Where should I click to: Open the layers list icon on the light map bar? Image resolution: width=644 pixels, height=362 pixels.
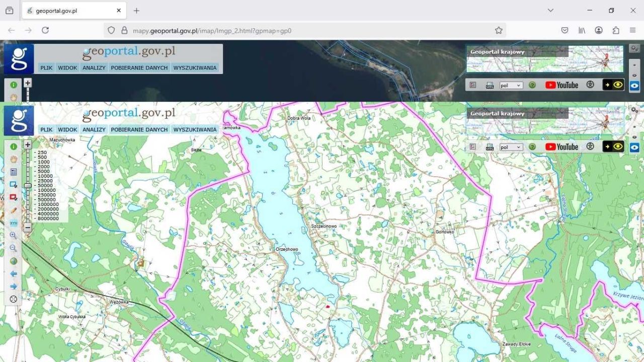coord(473,147)
